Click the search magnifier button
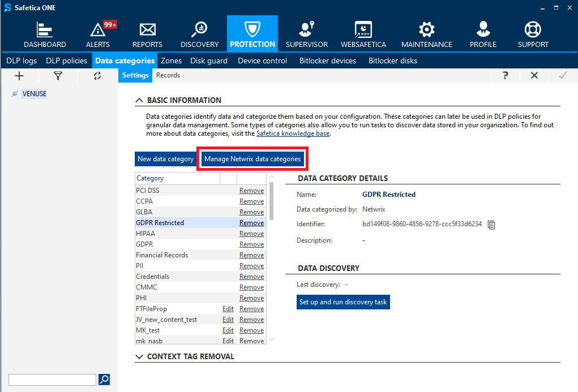Screen dimensions: 578x392 click(104, 380)
